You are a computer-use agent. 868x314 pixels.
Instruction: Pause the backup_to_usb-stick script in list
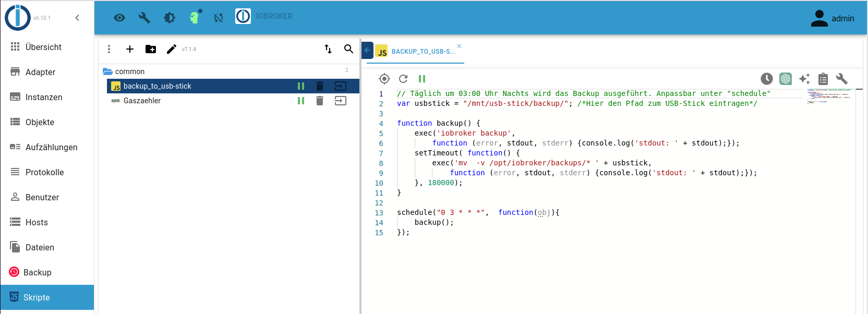pos(301,86)
